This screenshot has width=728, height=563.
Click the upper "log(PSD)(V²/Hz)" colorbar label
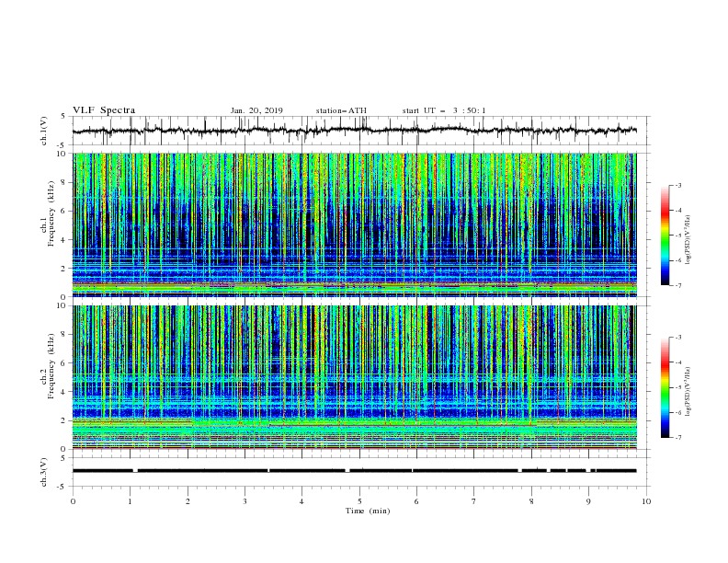click(x=688, y=240)
